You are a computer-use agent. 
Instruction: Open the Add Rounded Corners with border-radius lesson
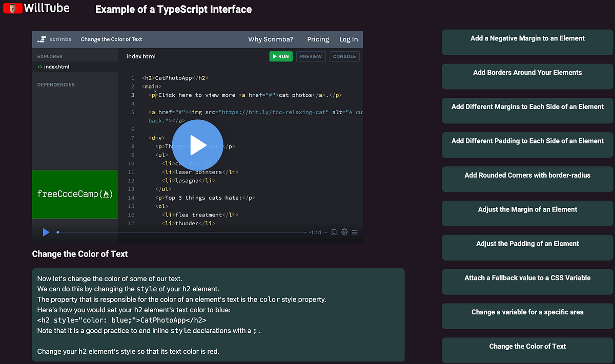(x=527, y=179)
